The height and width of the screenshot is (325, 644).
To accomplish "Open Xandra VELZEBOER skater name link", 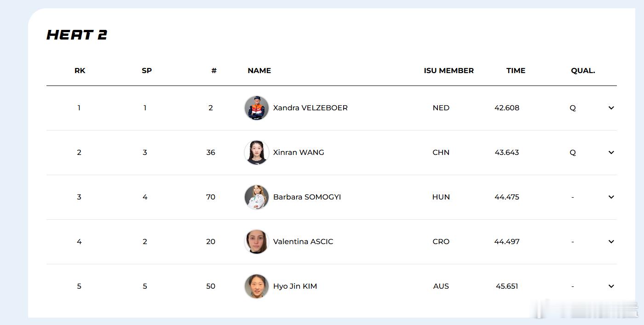I will click(310, 108).
